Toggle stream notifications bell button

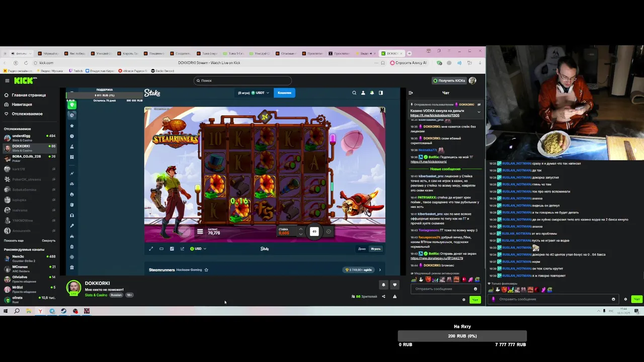click(383, 285)
